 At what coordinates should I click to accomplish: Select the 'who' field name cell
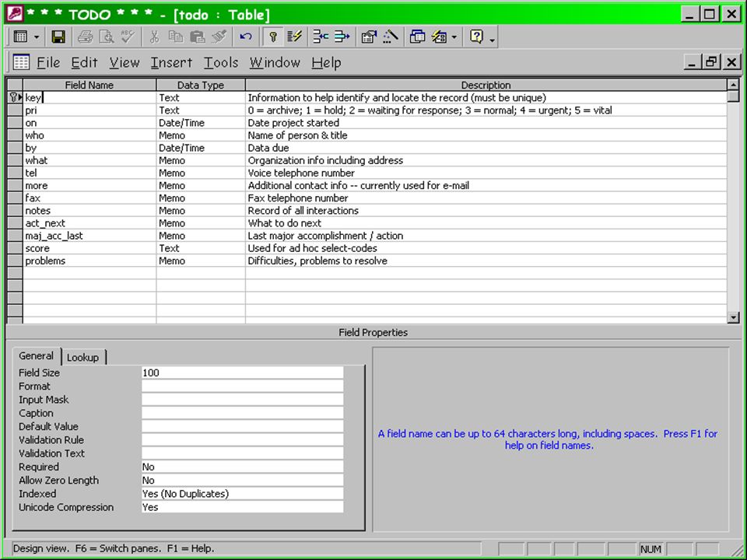coord(89,135)
